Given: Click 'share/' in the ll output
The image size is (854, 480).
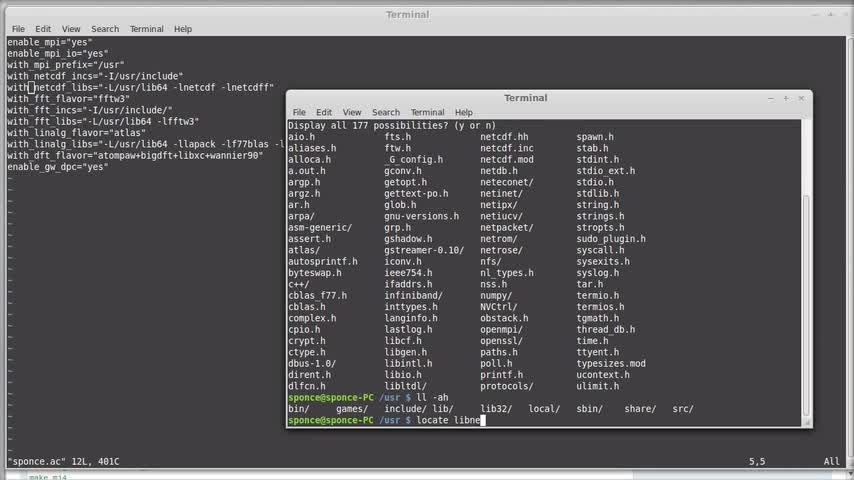Looking at the screenshot, I should (x=640, y=409).
